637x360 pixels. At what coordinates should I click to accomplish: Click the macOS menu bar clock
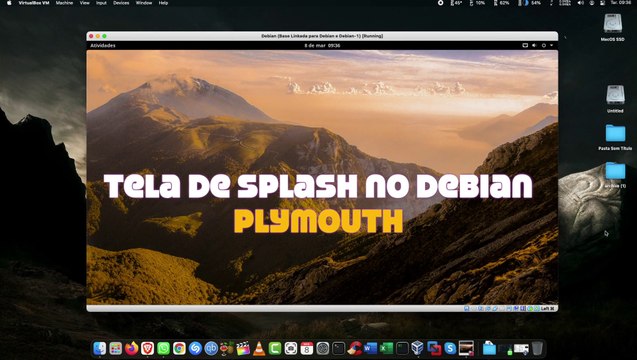621,3
